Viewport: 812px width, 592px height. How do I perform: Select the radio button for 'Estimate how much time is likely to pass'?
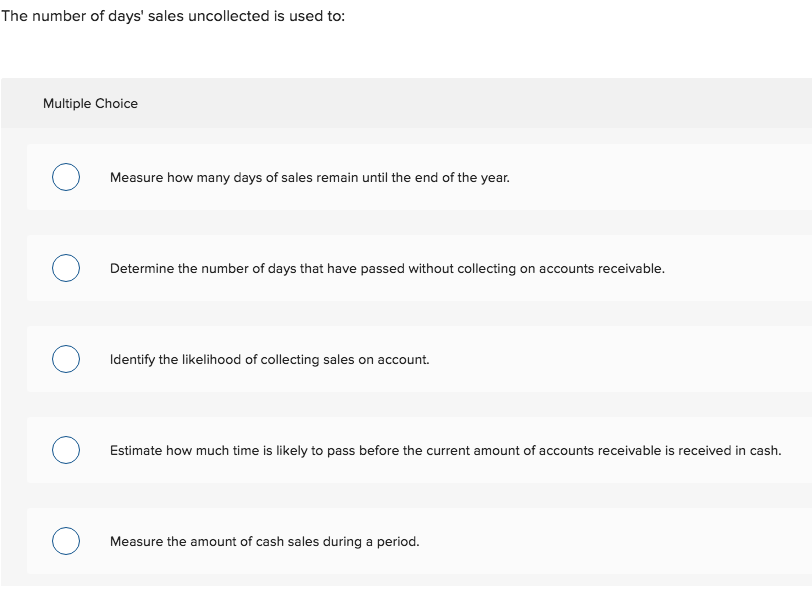(65, 450)
